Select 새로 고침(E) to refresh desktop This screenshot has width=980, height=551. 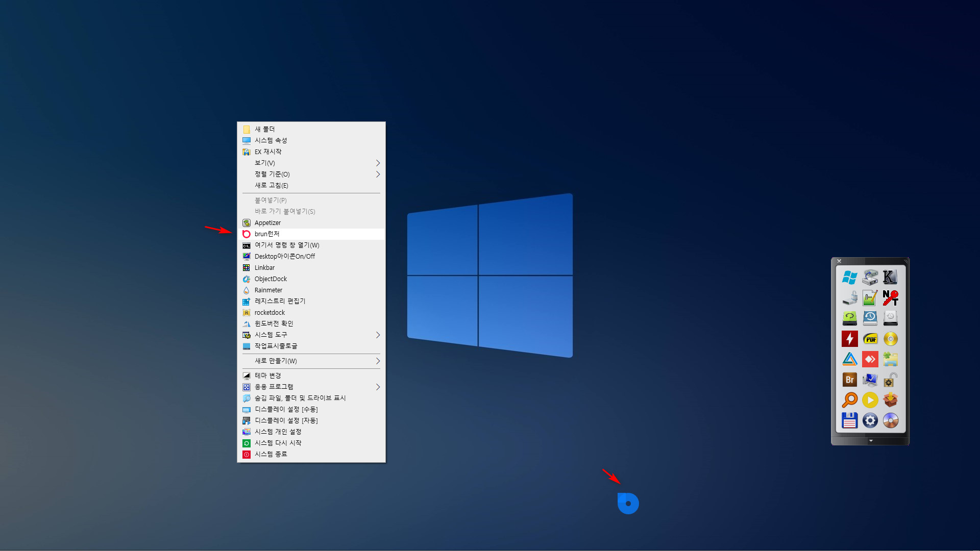point(311,186)
